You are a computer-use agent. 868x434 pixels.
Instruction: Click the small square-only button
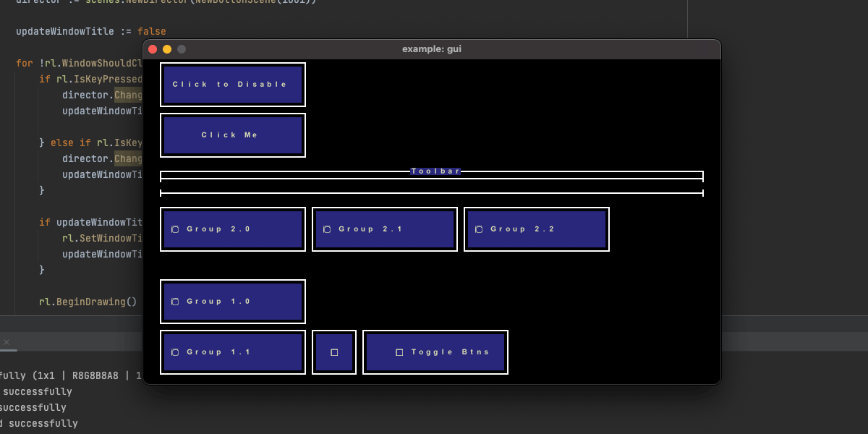coord(333,352)
